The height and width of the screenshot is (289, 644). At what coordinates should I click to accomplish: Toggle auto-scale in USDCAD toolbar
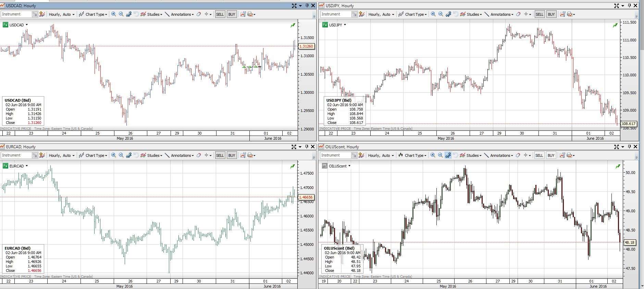point(129,14)
